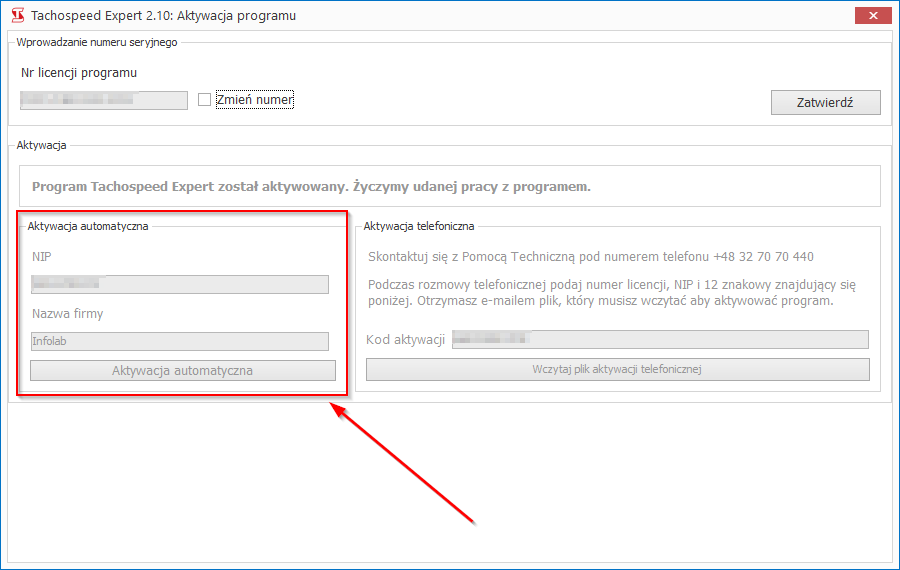
Task: Click the 'Aktywacja telefoniczna' group title
Action: point(418,226)
